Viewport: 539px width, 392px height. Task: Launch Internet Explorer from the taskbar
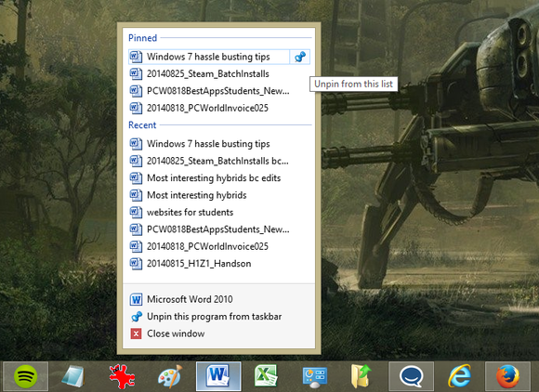pos(460,376)
